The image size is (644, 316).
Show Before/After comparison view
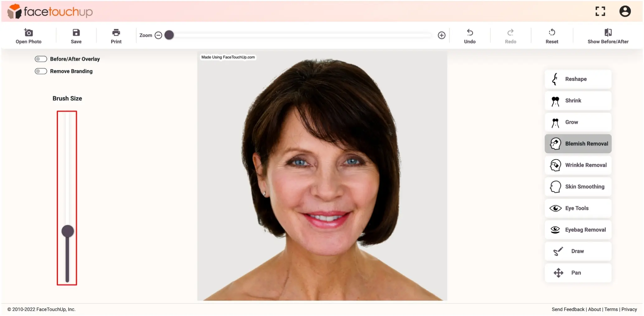tap(608, 35)
